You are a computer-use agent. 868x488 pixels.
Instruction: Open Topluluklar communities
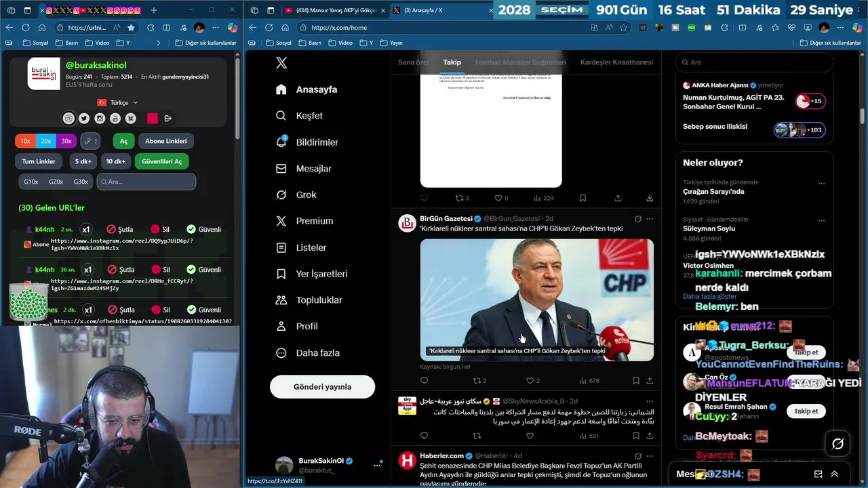tap(309, 300)
